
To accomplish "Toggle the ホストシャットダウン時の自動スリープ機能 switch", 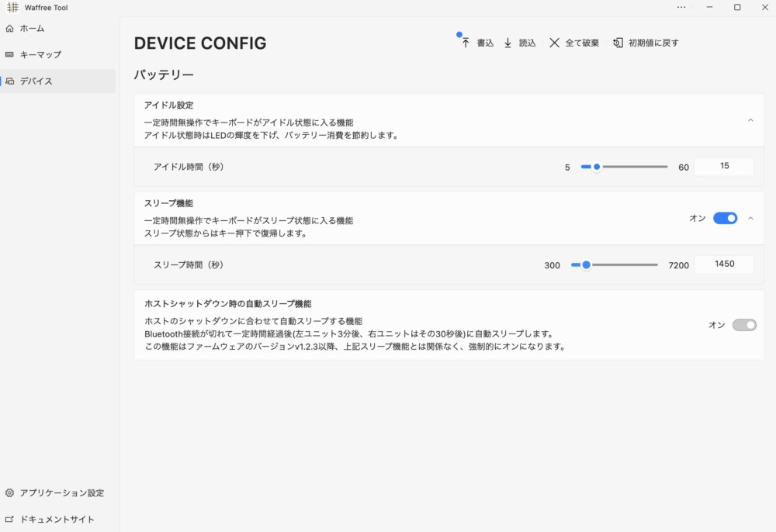I will [744, 325].
